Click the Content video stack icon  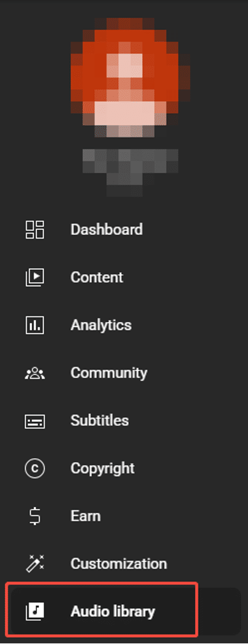35,277
